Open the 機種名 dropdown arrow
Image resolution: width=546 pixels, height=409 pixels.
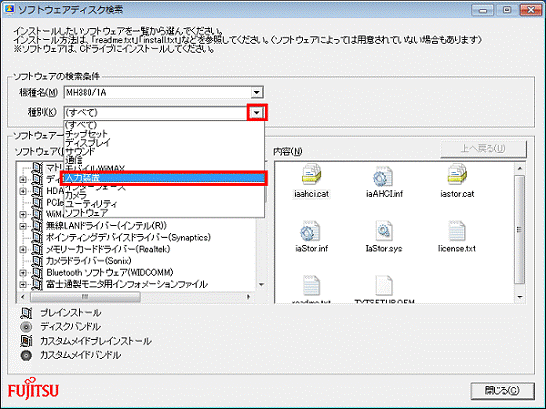pos(257,93)
